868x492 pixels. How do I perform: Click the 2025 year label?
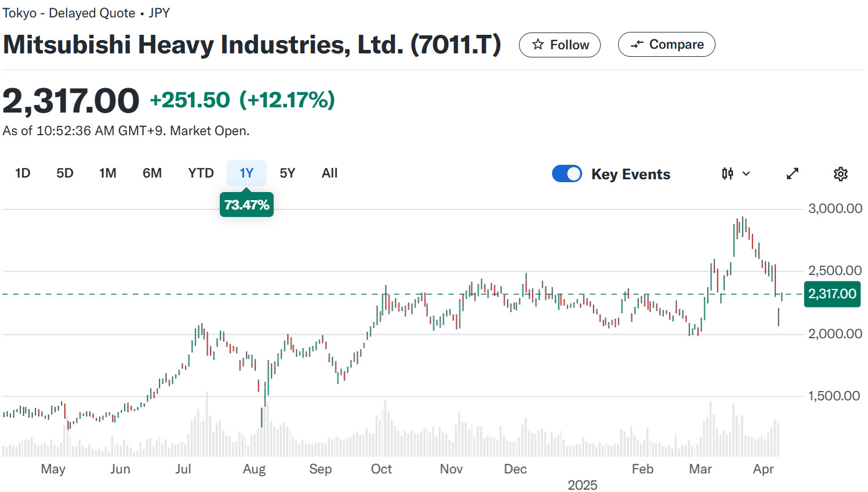pos(582,485)
